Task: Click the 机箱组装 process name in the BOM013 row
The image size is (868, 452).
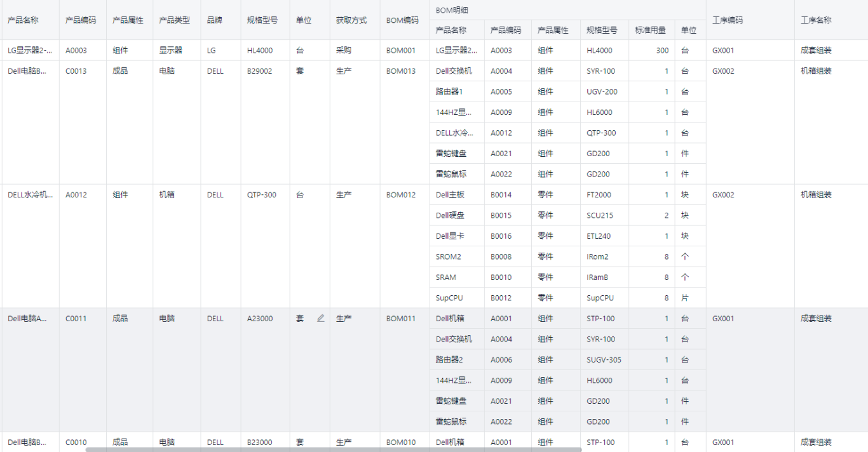Action: [x=816, y=71]
